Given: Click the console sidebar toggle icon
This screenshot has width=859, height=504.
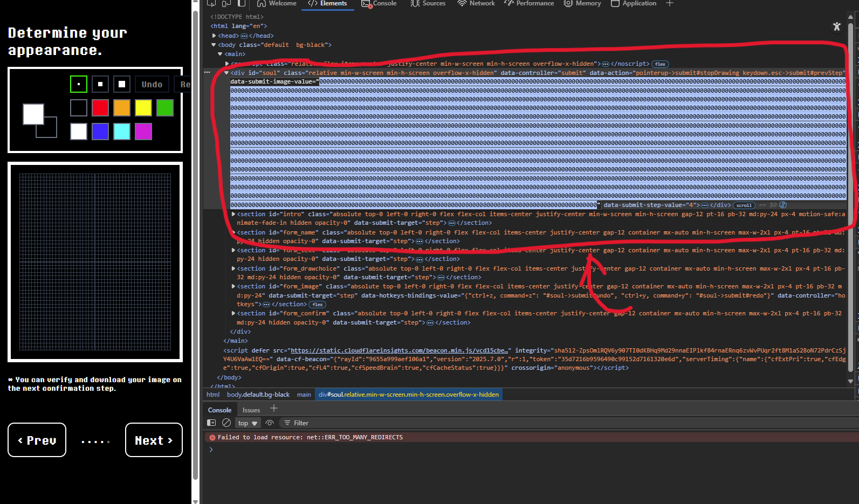Looking at the screenshot, I should (x=211, y=423).
